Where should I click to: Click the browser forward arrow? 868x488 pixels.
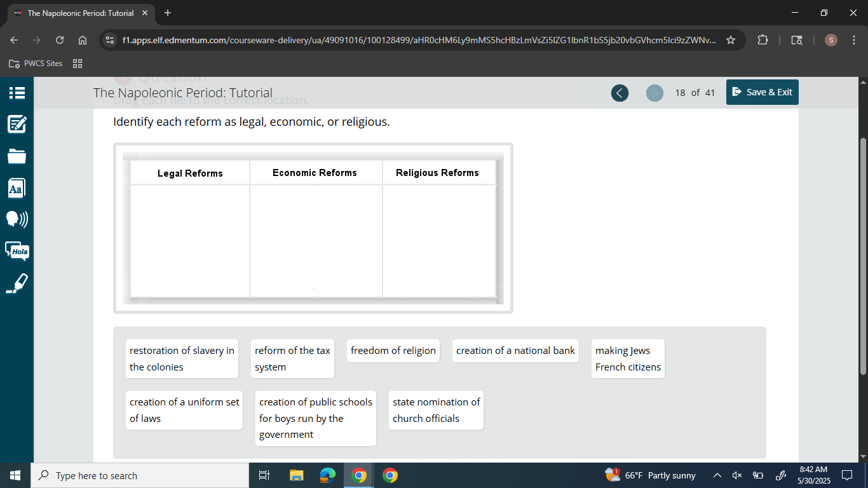click(37, 40)
